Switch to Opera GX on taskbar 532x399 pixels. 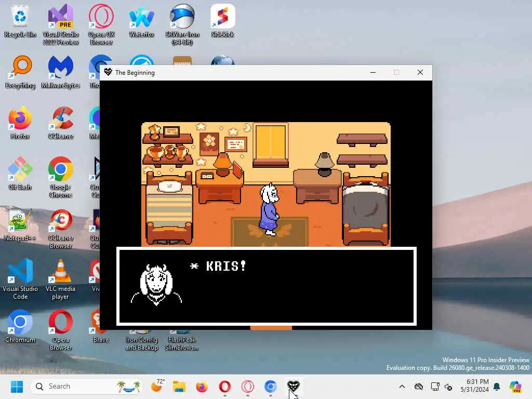pos(248,387)
